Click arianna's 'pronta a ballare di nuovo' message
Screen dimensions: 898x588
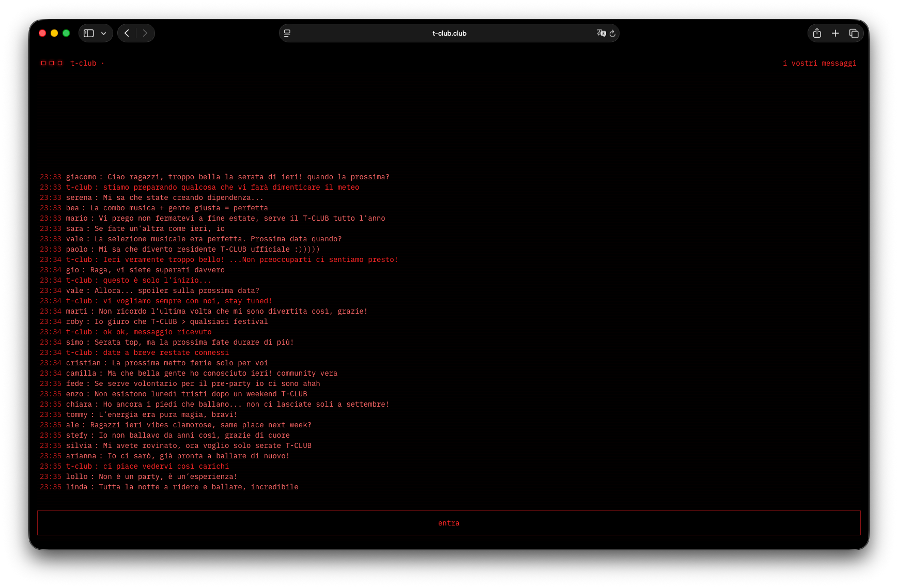click(x=165, y=456)
